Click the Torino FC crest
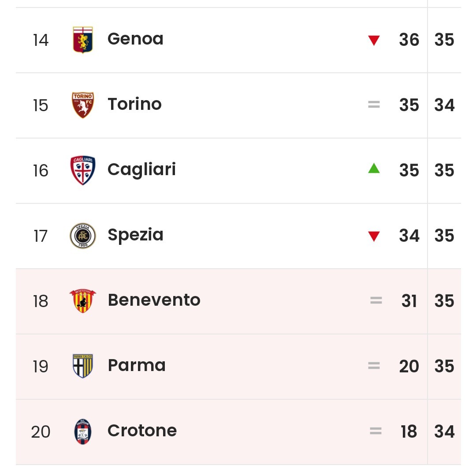The height and width of the screenshot is (469, 476). click(x=82, y=105)
